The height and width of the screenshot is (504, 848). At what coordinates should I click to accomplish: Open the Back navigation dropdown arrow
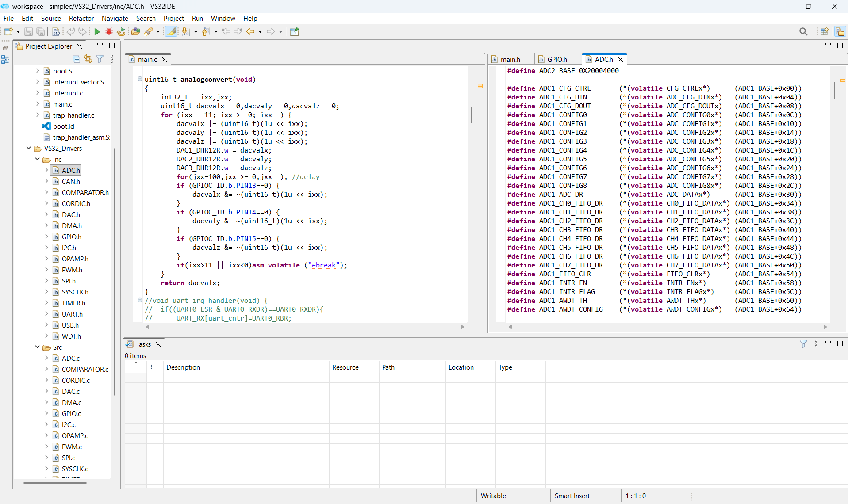click(259, 31)
